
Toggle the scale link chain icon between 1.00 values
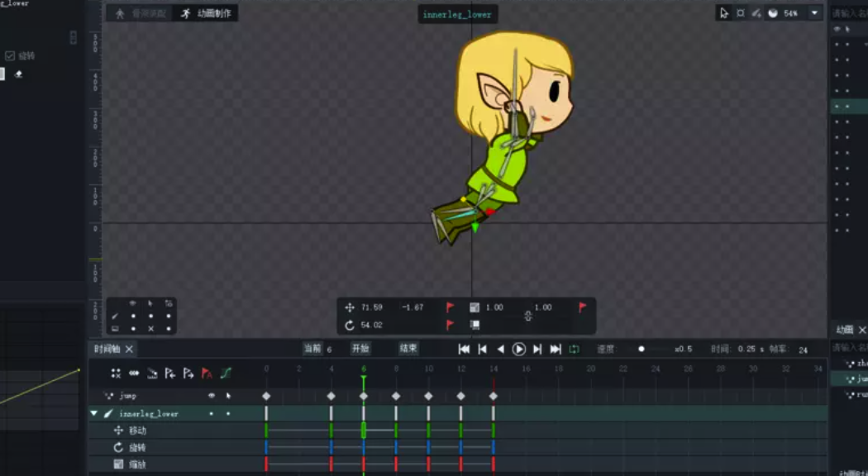pyautogui.click(x=528, y=316)
